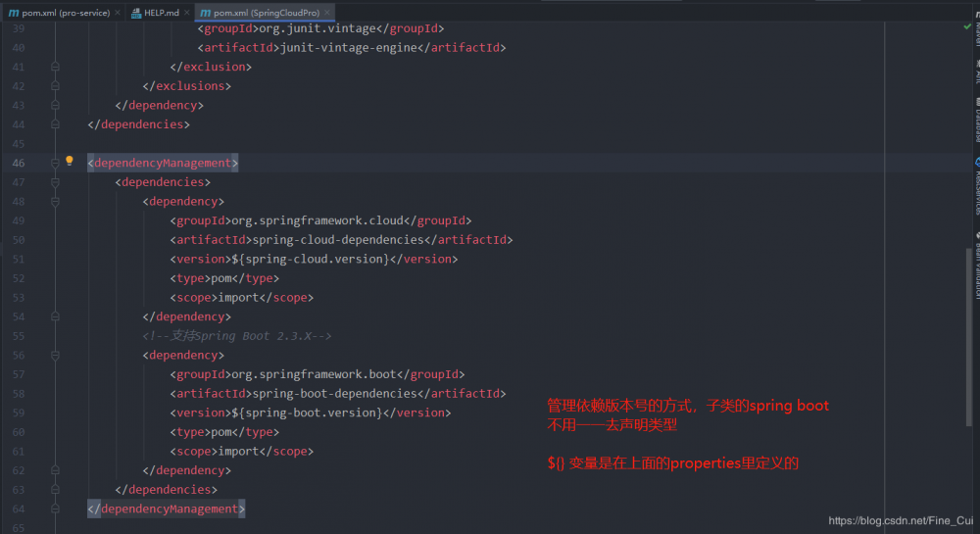
Task: Click the green inspection checkmark indicator
Action: (967, 26)
